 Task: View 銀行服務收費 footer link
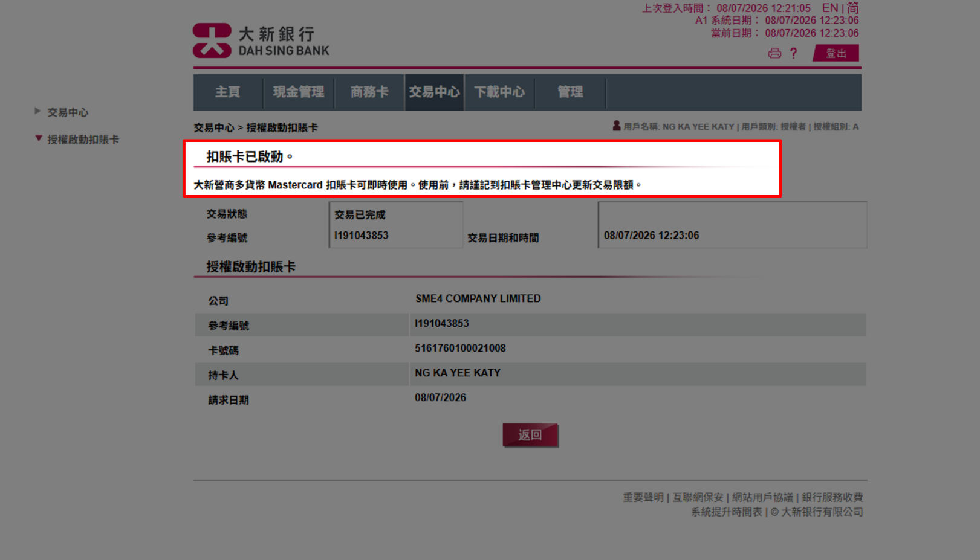[832, 497]
